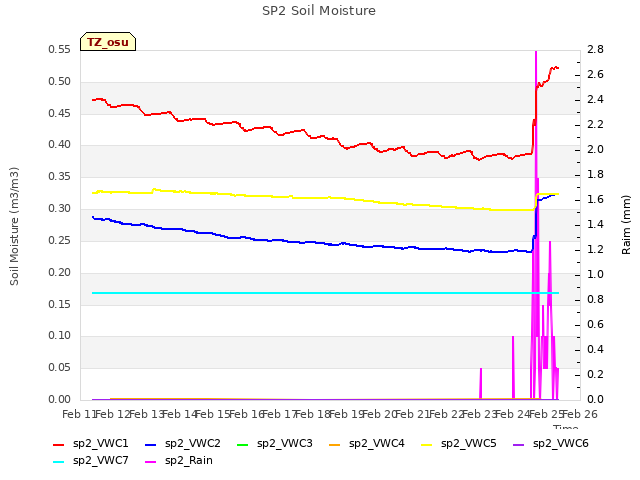Click the 2.8 right axis value
Viewport: 640px width, 480px height.
(x=595, y=49)
